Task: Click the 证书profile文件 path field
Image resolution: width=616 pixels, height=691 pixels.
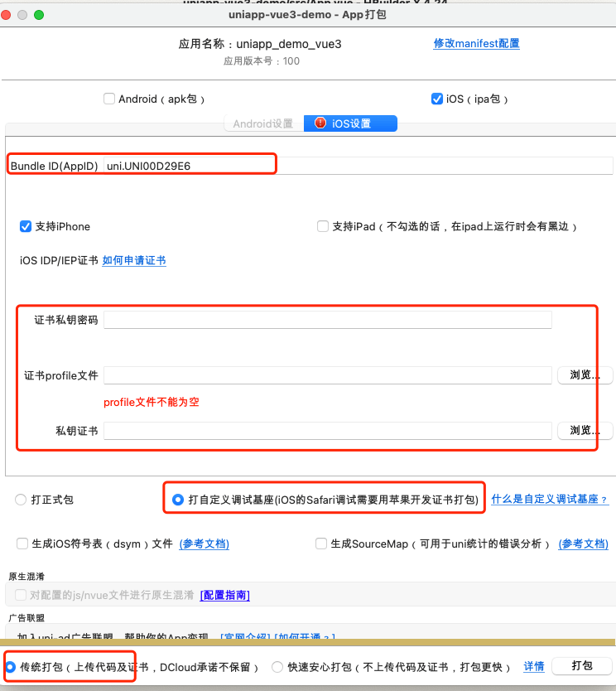Action: pos(327,375)
